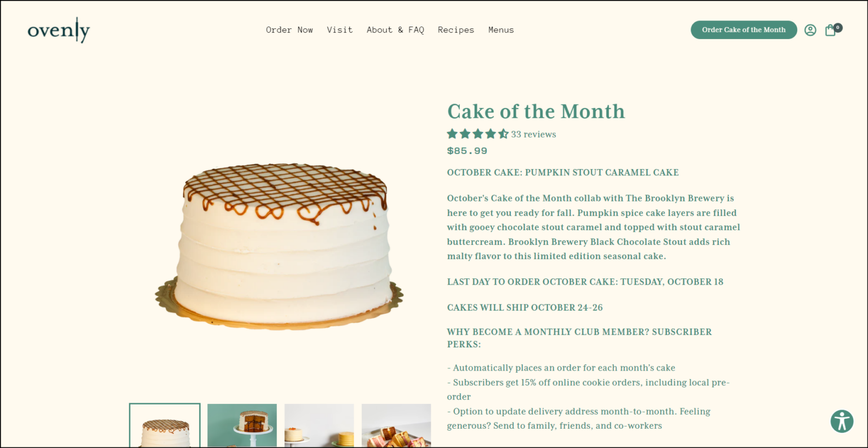The width and height of the screenshot is (868, 448).
Task: Open the About & FAQ page
Action: [x=395, y=30]
